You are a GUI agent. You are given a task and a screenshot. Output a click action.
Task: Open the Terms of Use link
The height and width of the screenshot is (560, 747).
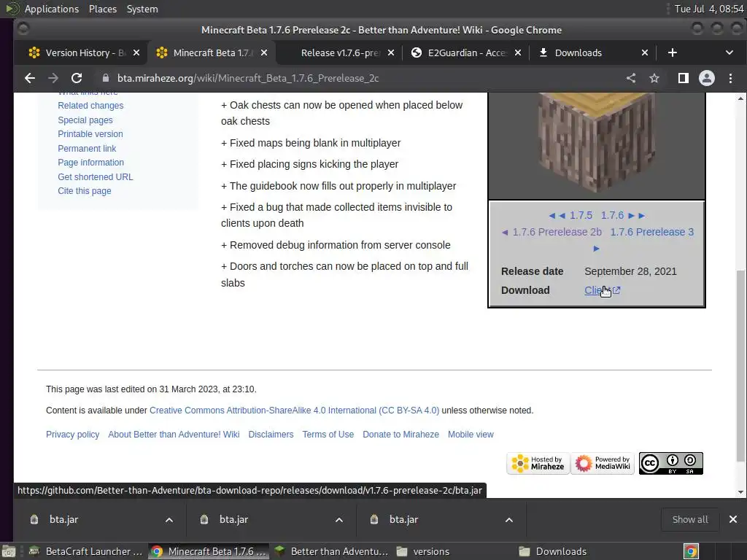(328, 435)
